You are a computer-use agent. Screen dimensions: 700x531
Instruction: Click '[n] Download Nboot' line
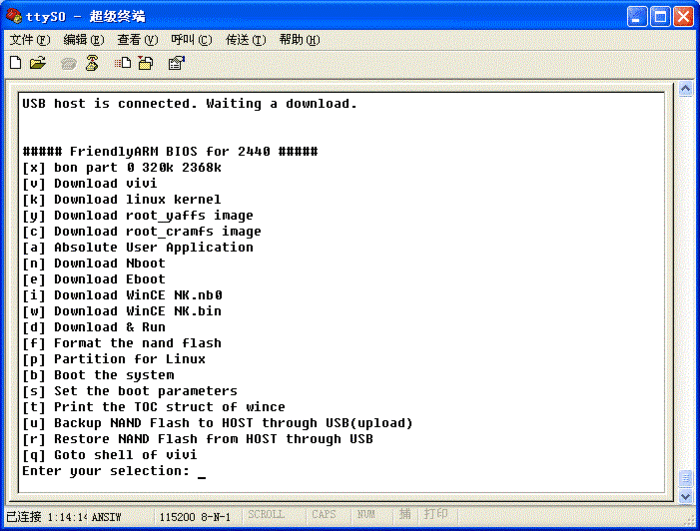coord(94,263)
